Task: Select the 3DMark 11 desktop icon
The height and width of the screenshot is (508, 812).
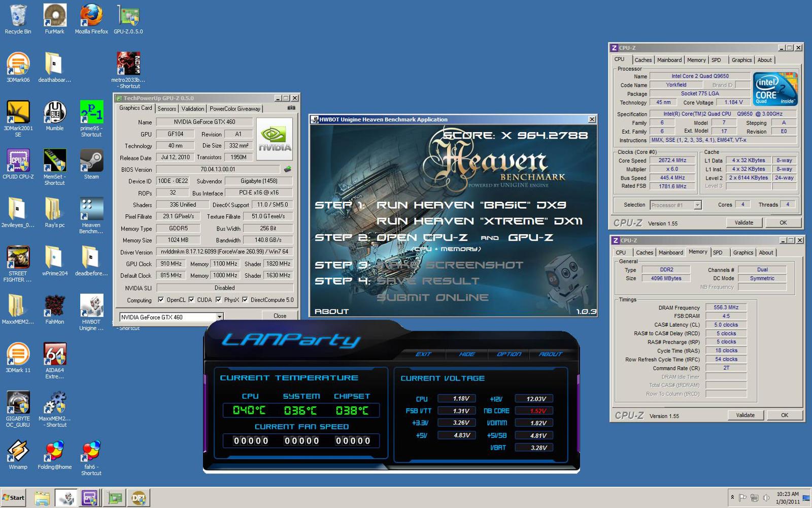Action: tap(18, 357)
